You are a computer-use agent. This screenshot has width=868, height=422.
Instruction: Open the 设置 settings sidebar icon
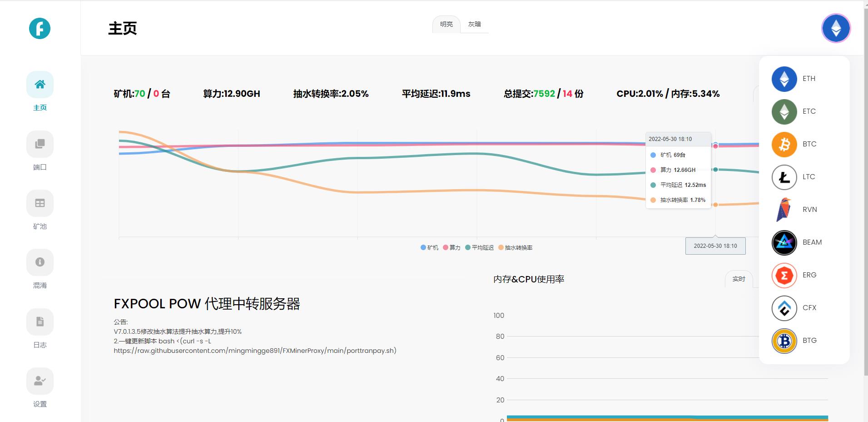click(x=40, y=381)
